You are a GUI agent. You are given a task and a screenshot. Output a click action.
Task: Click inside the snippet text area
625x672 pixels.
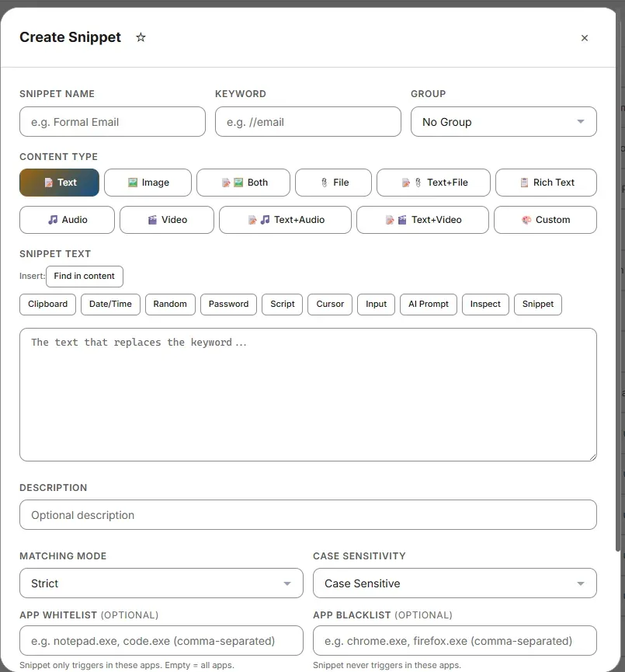pos(308,395)
